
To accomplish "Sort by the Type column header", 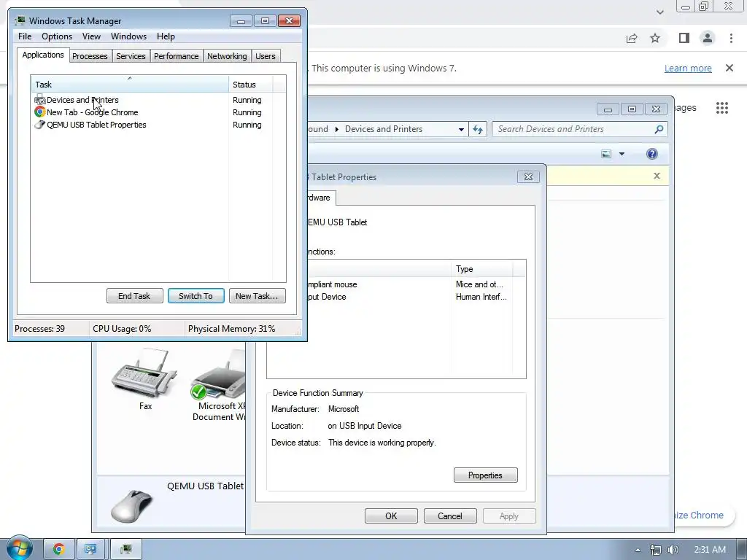I will click(481, 269).
